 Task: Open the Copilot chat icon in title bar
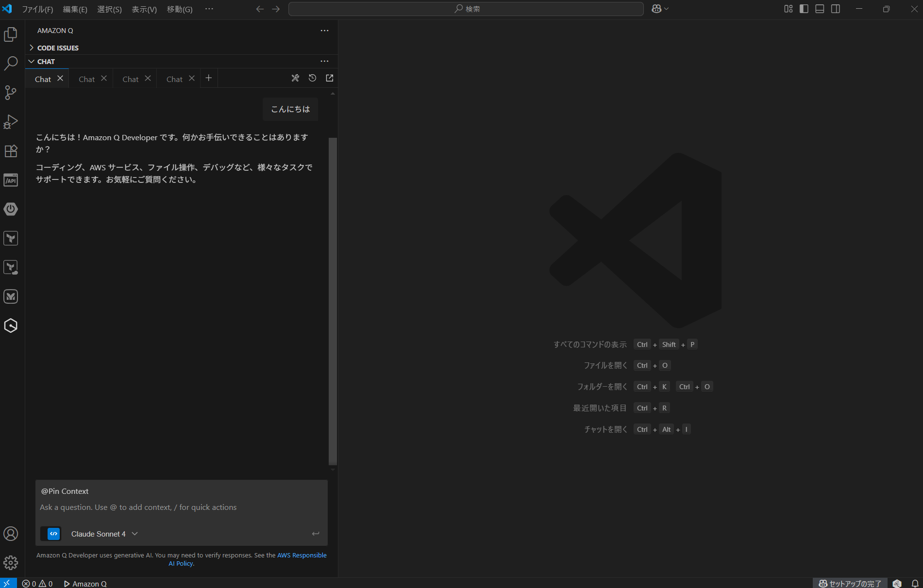point(656,9)
